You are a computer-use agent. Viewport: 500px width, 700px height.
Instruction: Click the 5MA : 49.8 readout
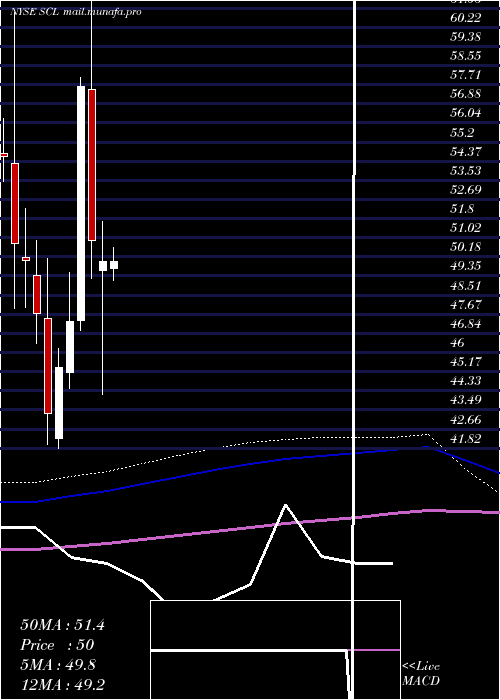point(58,665)
